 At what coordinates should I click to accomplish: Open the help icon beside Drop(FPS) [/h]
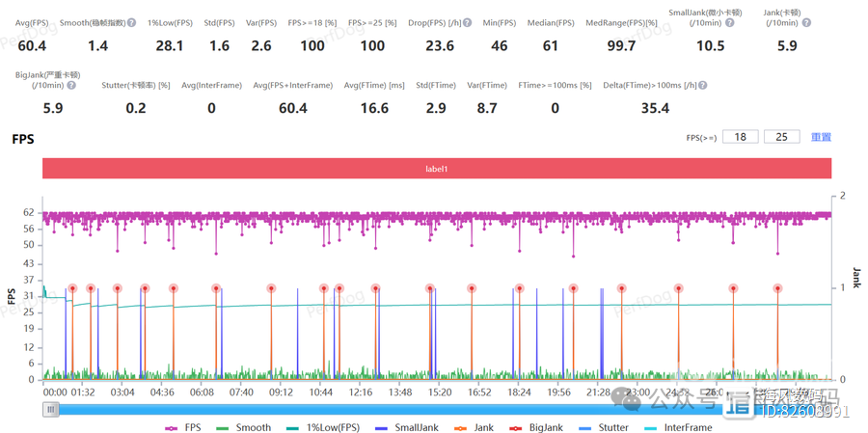tap(467, 23)
